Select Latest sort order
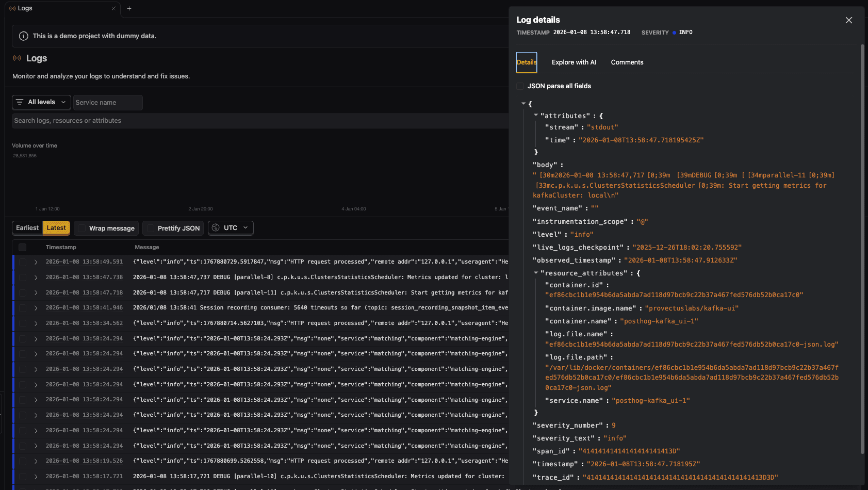Image resolution: width=868 pixels, height=490 pixels. (56, 228)
